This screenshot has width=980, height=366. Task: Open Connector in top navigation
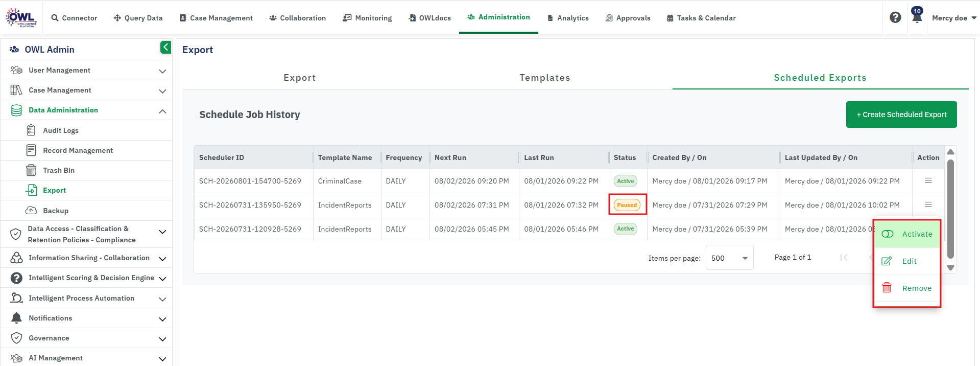74,18
